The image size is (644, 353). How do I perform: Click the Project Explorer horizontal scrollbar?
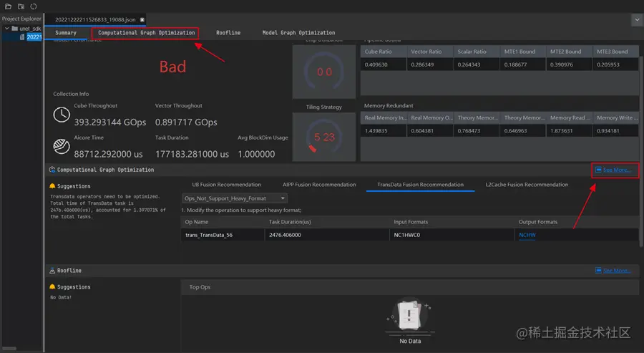click(9, 349)
